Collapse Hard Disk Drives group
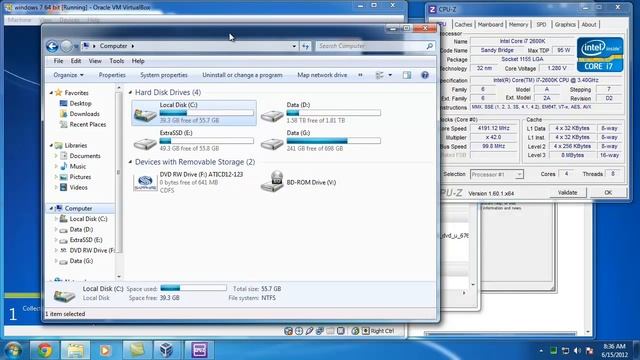Viewport: 640px width, 360px height. pos(130,93)
